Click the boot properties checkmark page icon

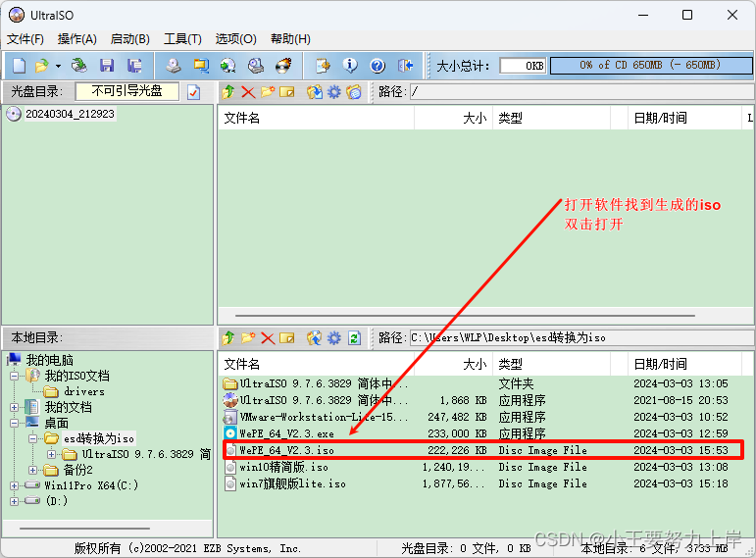pos(194,91)
